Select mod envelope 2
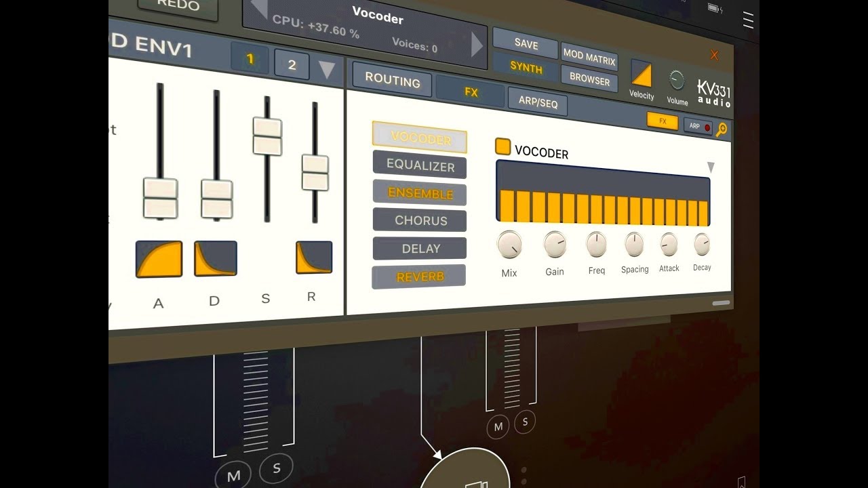Image resolution: width=868 pixels, height=488 pixels. coord(292,65)
